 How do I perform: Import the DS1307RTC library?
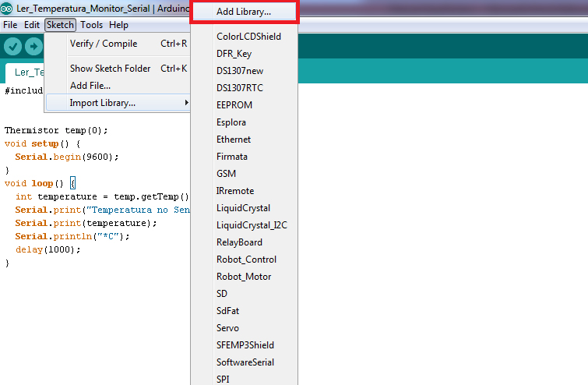pos(244,88)
